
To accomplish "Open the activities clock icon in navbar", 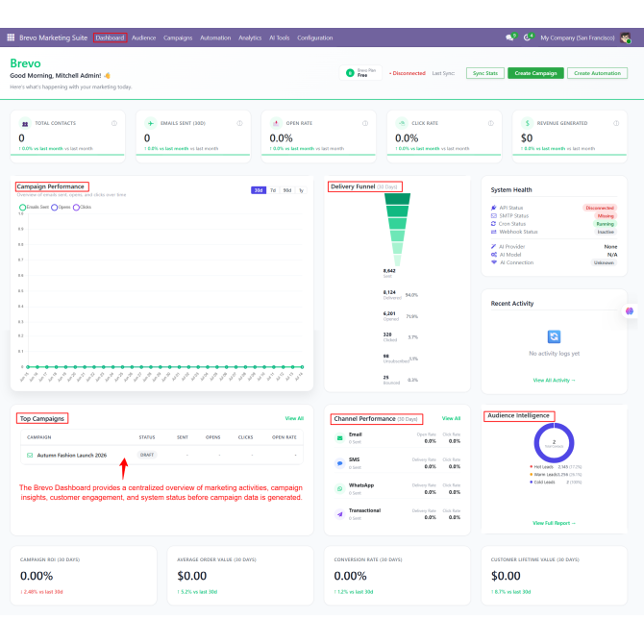I will tap(527, 37).
